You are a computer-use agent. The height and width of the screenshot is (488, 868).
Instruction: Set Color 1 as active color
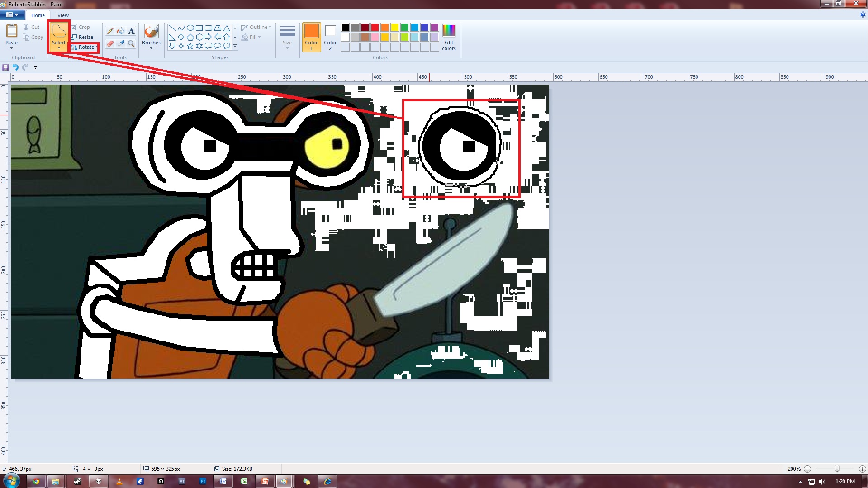(x=311, y=37)
